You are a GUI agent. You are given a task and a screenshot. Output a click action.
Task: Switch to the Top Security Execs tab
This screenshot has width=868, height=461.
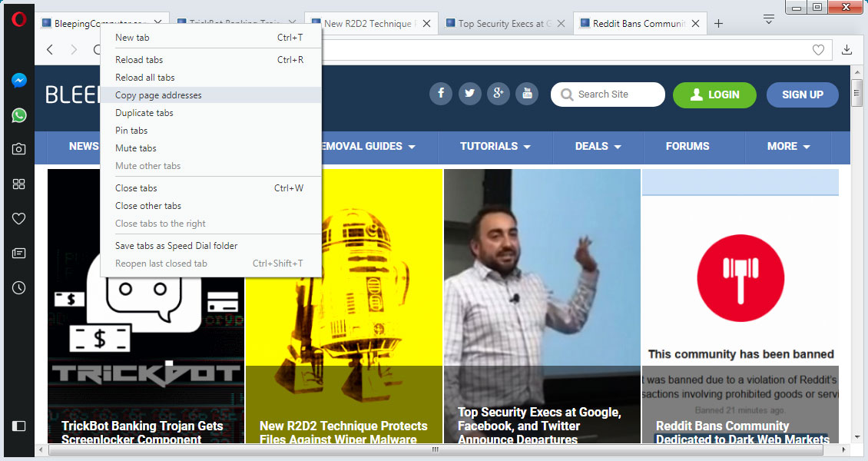coord(505,23)
